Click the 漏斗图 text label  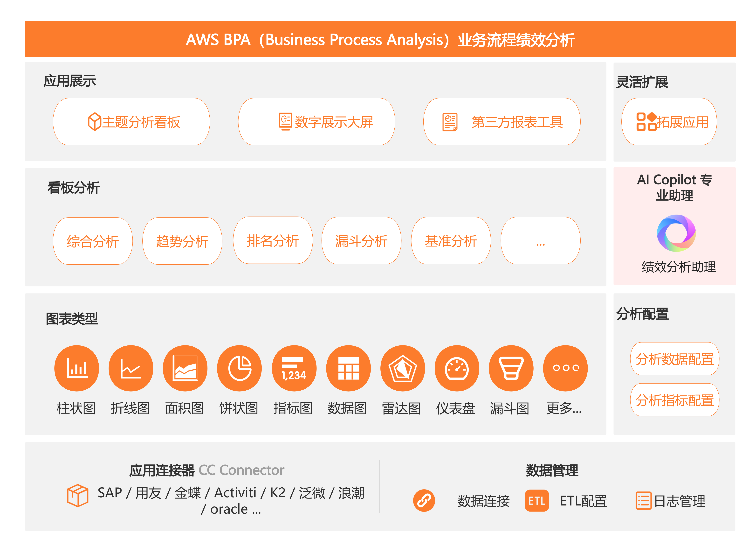(x=510, y=408)
